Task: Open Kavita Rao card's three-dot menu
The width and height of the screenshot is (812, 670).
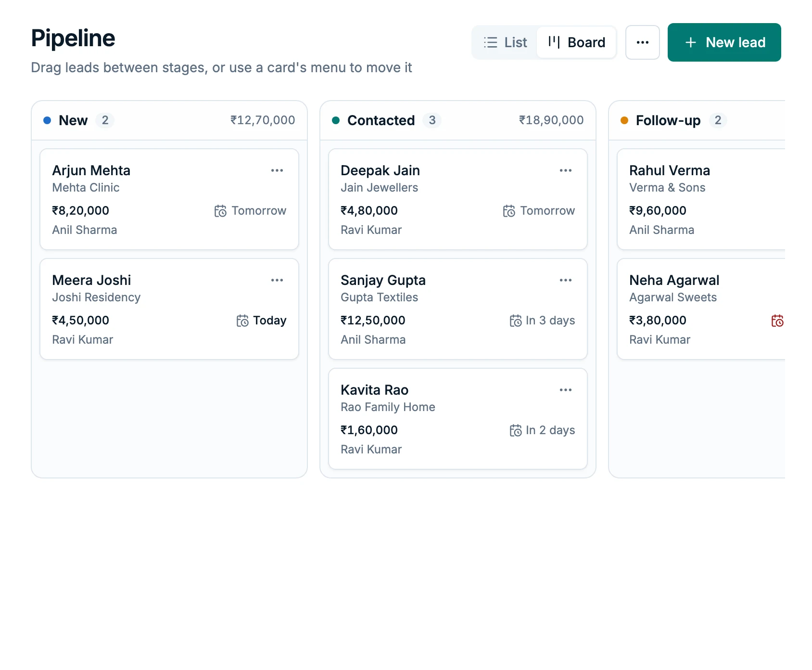Action: [566, 390]
